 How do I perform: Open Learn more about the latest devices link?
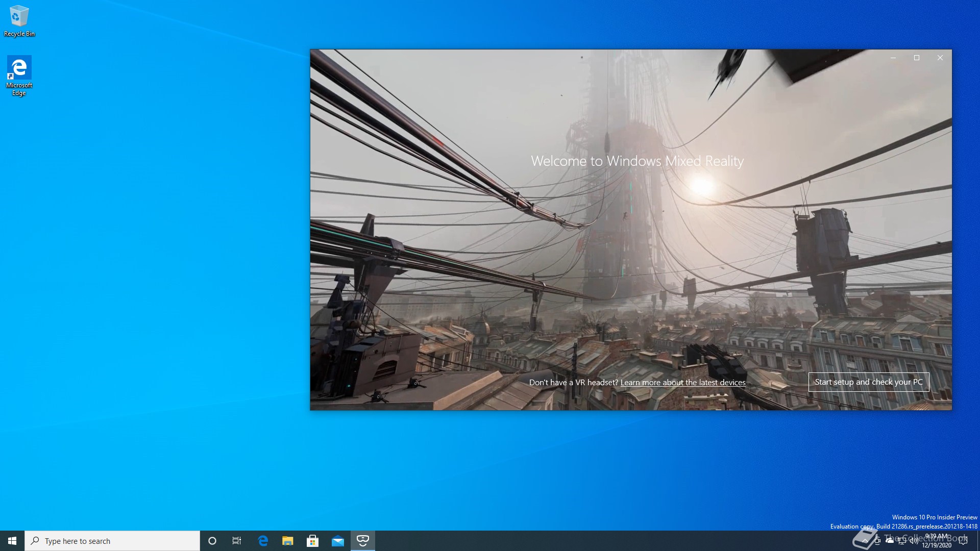[x=683, y=383]
